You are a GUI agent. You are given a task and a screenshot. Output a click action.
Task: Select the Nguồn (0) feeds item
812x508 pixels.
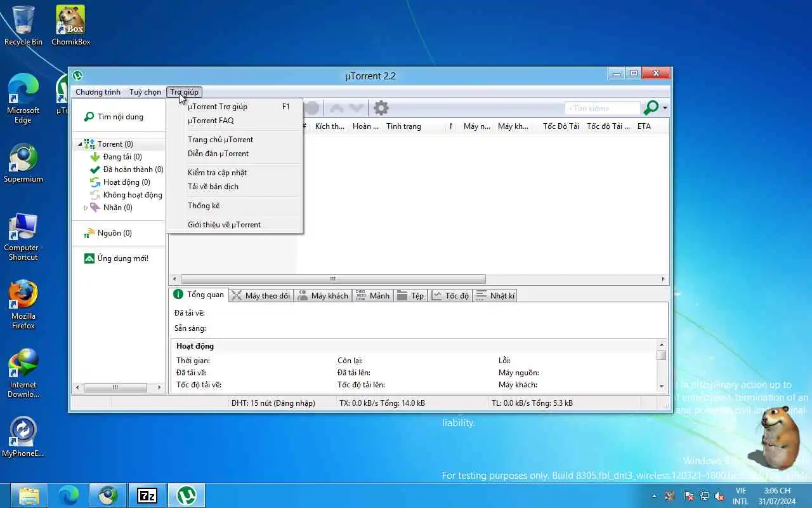coord(108,233)
